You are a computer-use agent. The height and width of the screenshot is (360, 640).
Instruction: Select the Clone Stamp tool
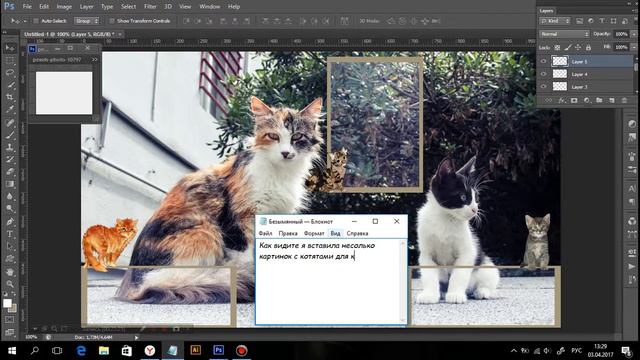[10, 147]
